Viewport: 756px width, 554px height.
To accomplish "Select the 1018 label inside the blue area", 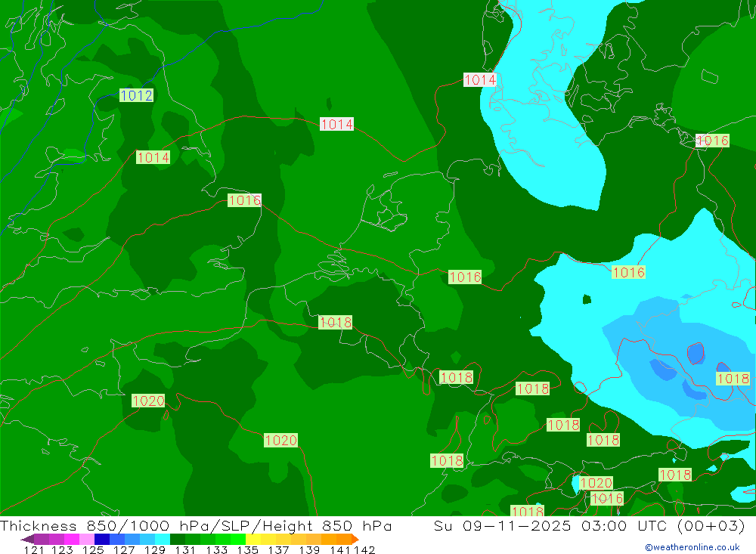I will (x=733, y=379).
